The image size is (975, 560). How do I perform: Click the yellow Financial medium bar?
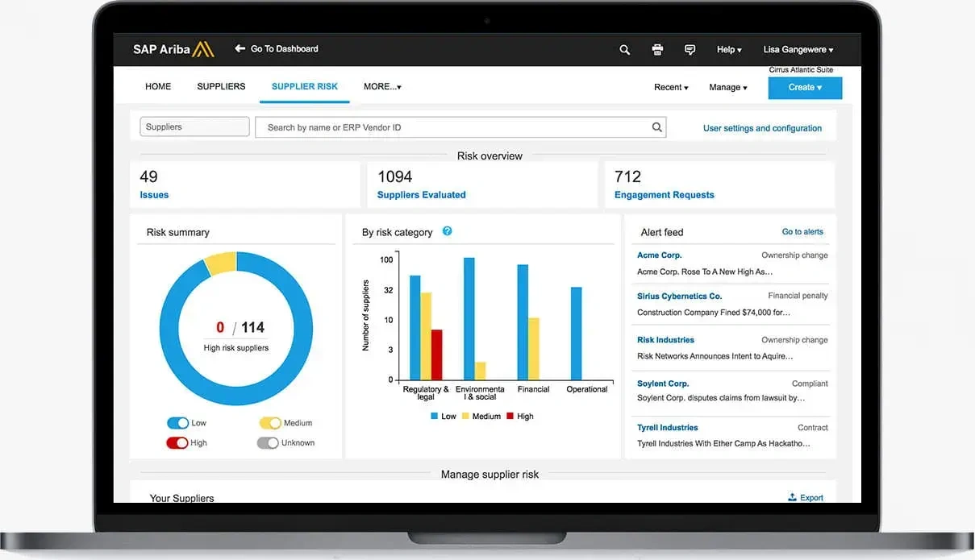tap(534, 349)
